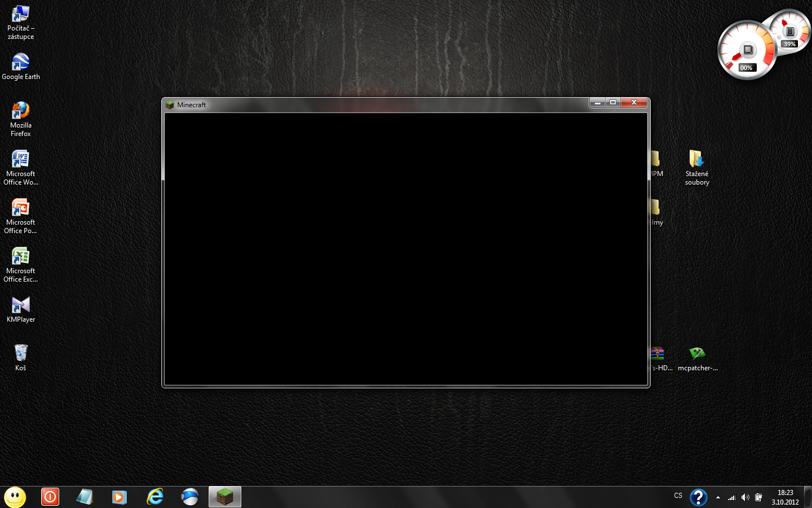
Task: Click the CS language indicator
Action: pos(678,496)
